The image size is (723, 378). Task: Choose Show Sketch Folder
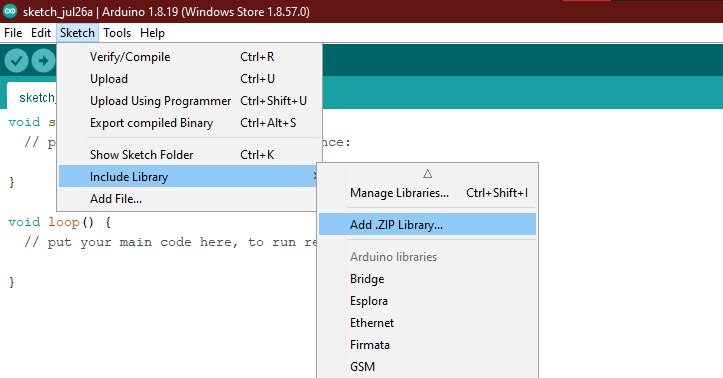pyautogui.click(x=190, y=154)
